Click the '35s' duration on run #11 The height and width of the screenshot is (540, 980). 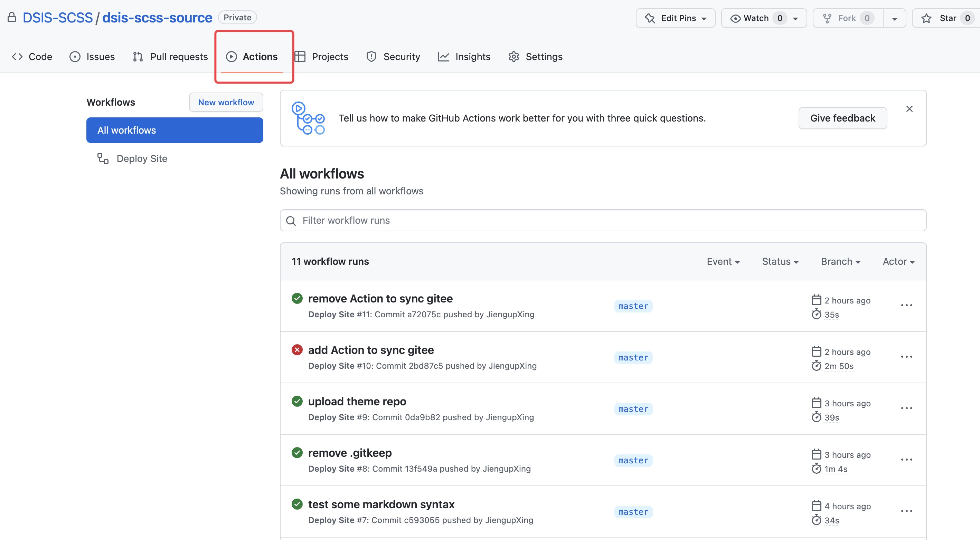832,315
